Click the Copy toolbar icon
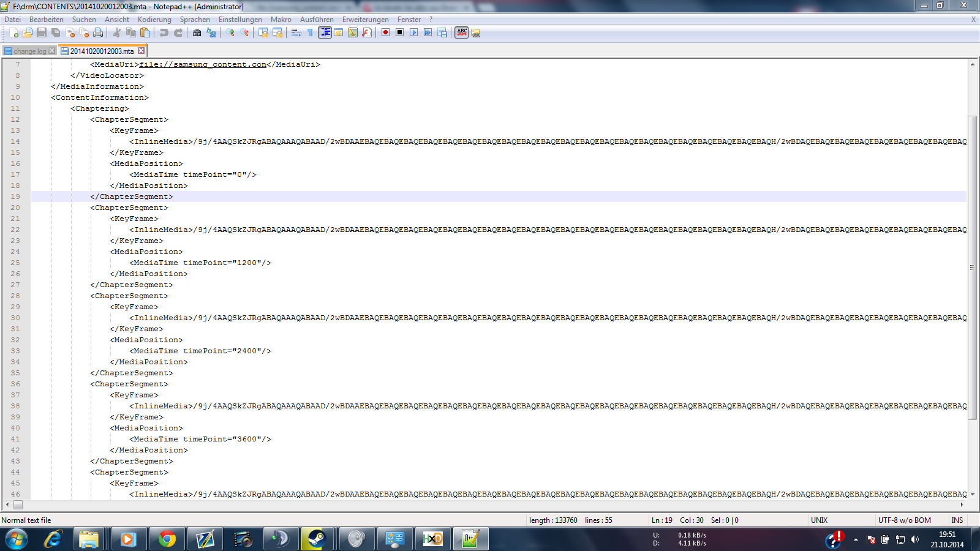This screenshot has height=551, width=980. (131, 32)
